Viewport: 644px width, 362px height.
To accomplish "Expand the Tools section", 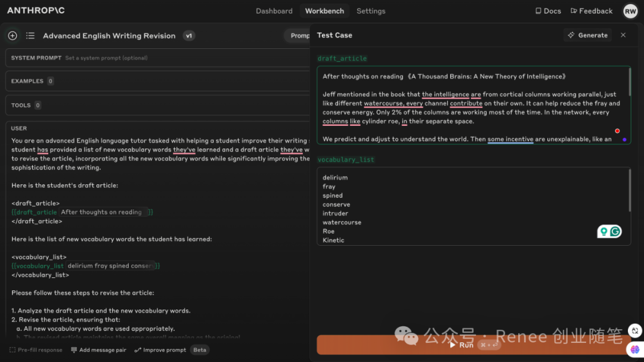I will 157,105.
